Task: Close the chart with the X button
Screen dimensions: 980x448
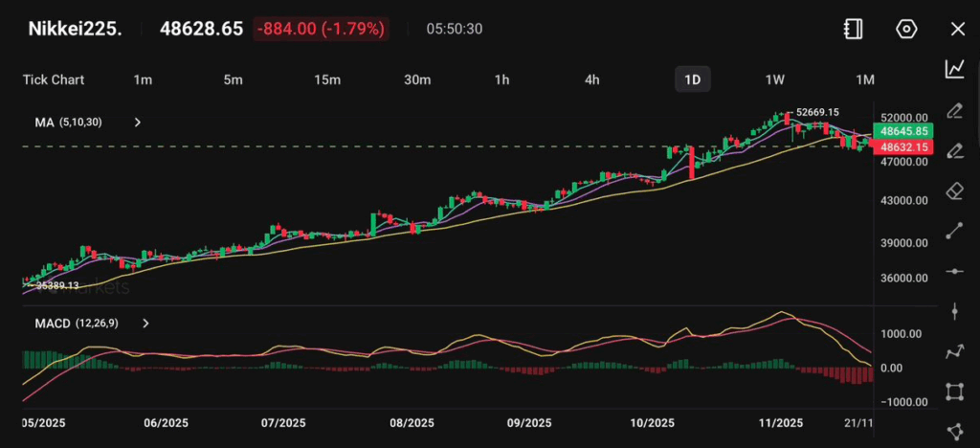Action: pos(957,29)
